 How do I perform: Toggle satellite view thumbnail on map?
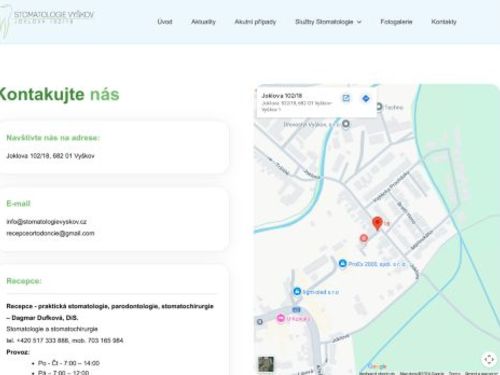266,364
